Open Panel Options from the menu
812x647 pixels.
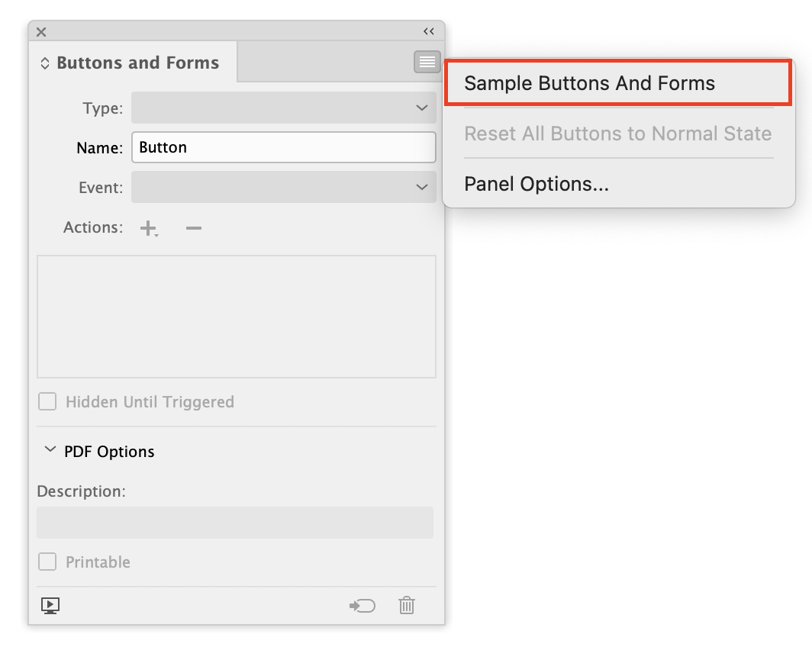tap(534, 183)
